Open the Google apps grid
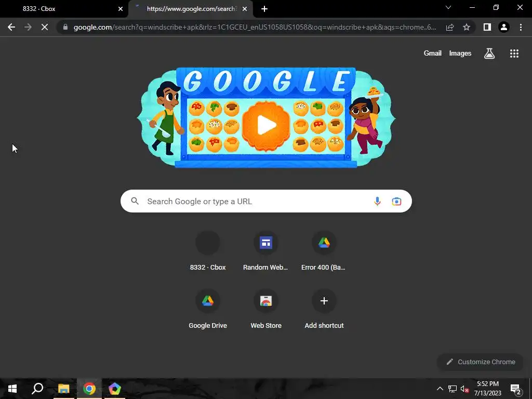This screenshot has width=532, height=399. 514,54
